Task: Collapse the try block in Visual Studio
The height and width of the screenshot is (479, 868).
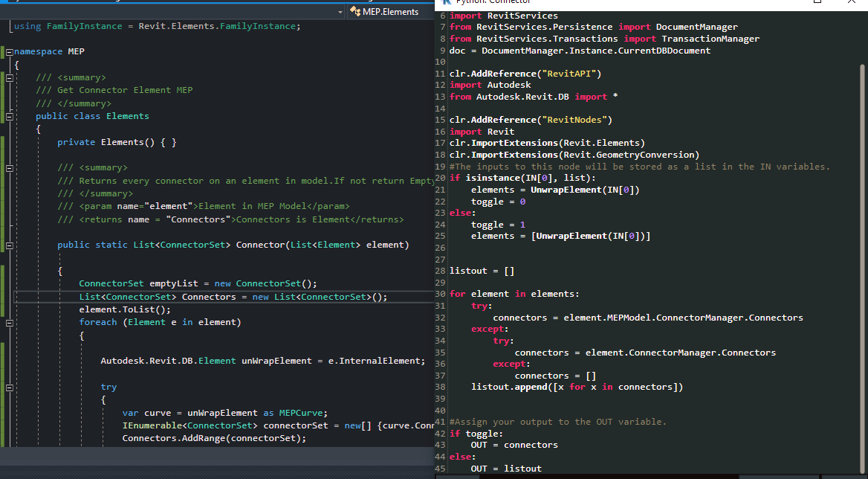Action: pos(10,387)
